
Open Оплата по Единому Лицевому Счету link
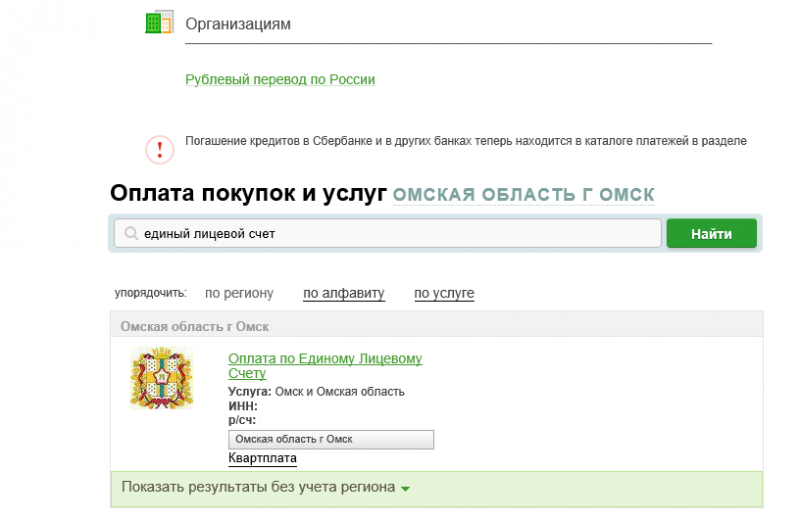tap(325, 365)
